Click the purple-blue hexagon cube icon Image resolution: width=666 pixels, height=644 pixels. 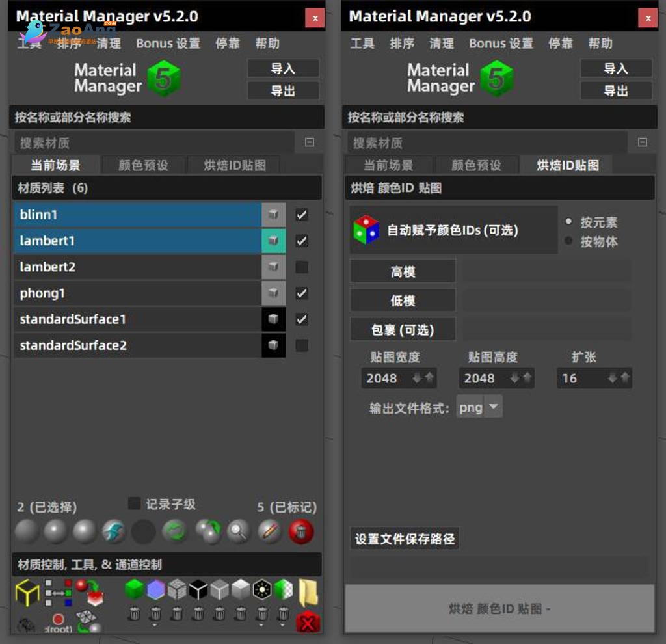[155, 589]
